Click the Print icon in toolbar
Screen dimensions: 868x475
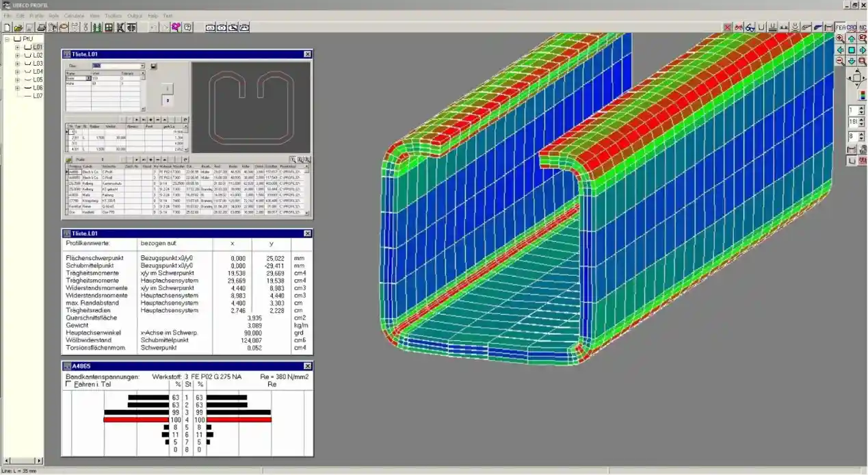point(41,27)
